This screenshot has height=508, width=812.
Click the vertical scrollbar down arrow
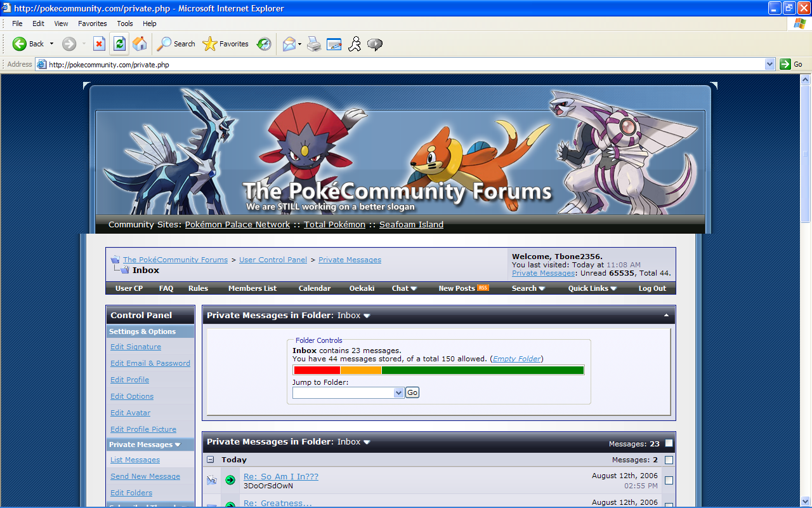coord(806,500)
